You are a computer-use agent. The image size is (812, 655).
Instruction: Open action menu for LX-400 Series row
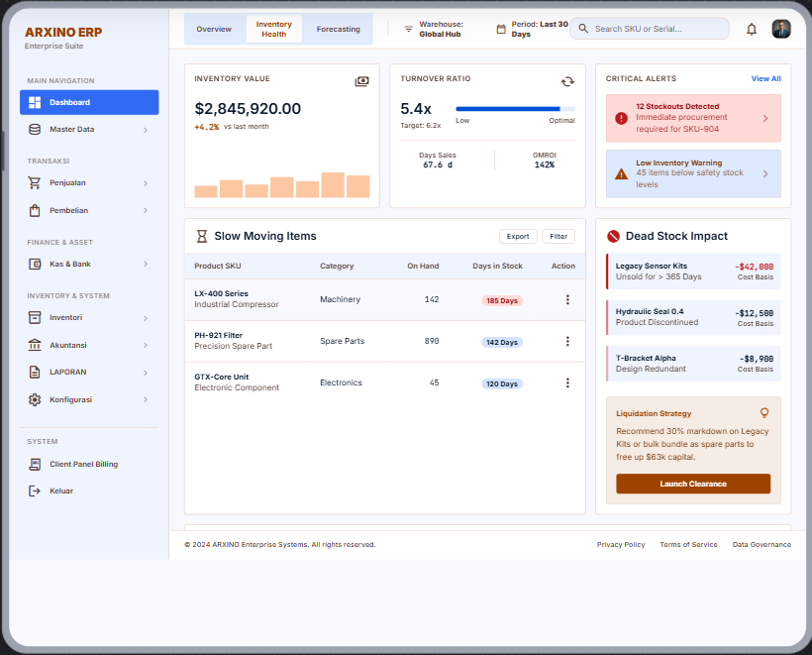click(567, 299)
